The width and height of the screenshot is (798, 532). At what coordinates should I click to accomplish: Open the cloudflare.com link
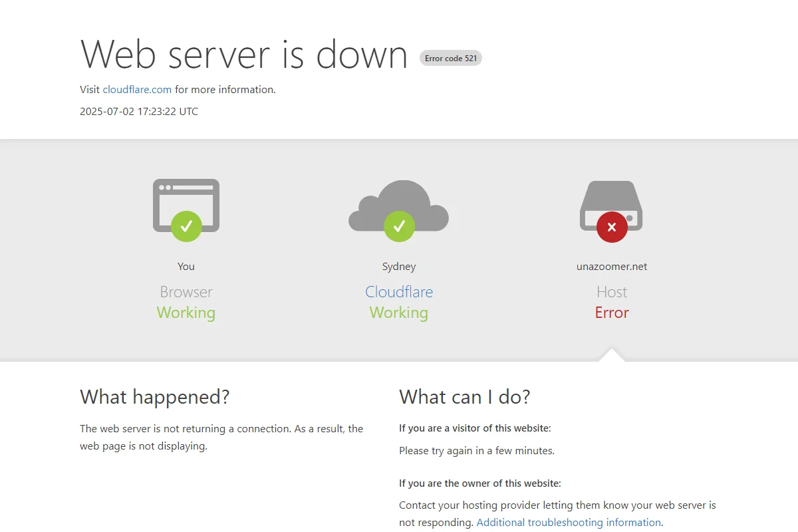coord(137,89)
